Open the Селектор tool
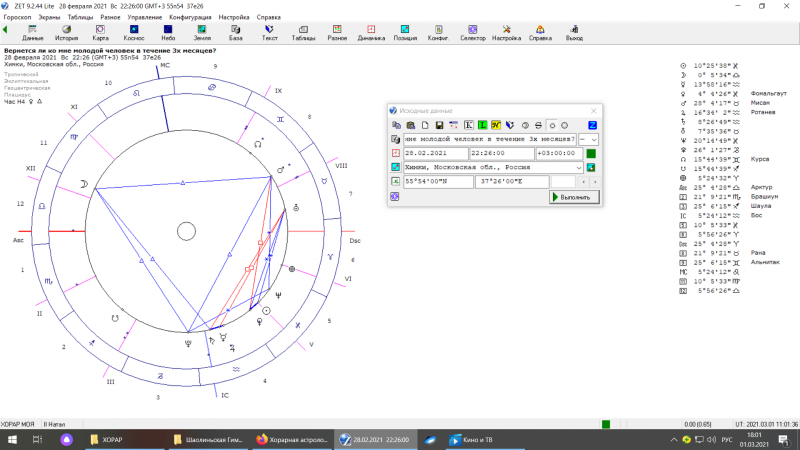Screen dimensions: 800x450 472,33
